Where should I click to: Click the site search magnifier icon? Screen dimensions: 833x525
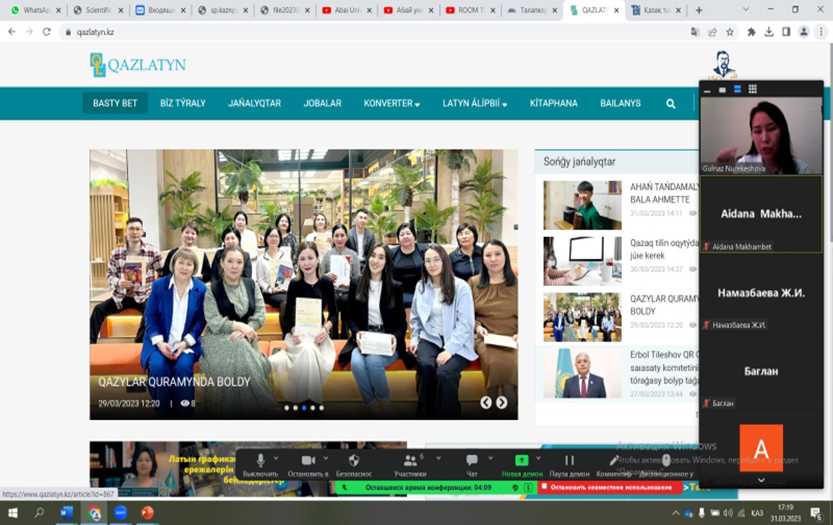pos(670,103)
